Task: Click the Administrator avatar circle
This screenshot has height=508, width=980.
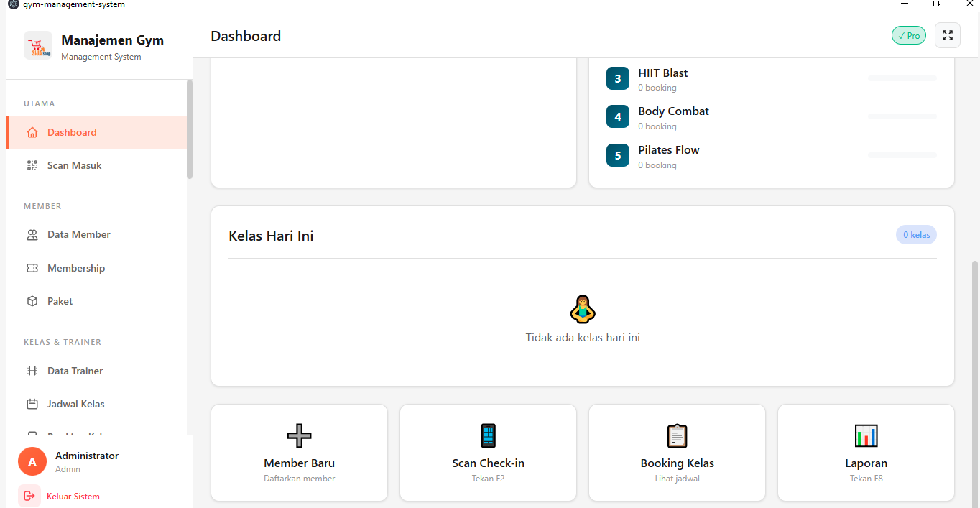Action: point(32,461)
